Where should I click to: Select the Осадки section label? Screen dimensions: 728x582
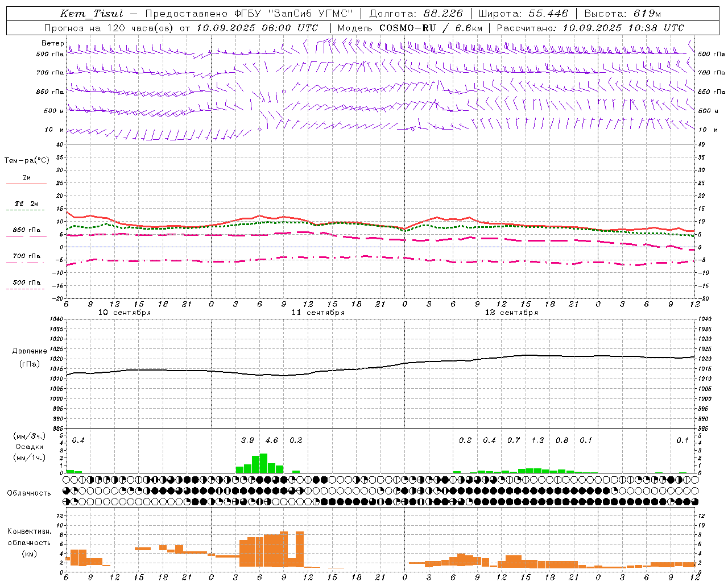[30, 447]
